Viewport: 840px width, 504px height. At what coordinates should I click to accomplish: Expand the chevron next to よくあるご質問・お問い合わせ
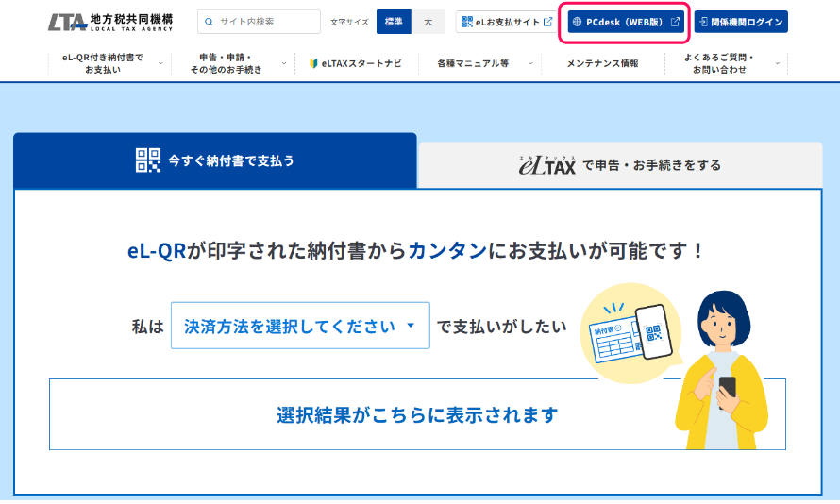[778, 63]
